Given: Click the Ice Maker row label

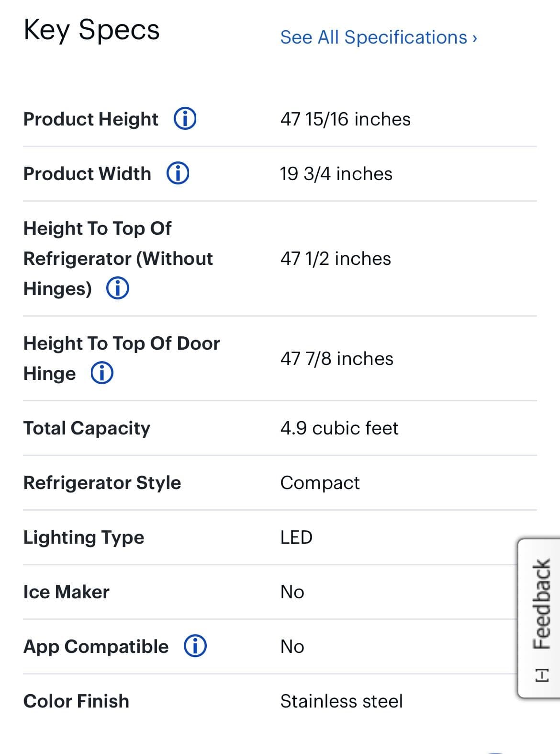Looking at the screenshot, I should [67, 592].
